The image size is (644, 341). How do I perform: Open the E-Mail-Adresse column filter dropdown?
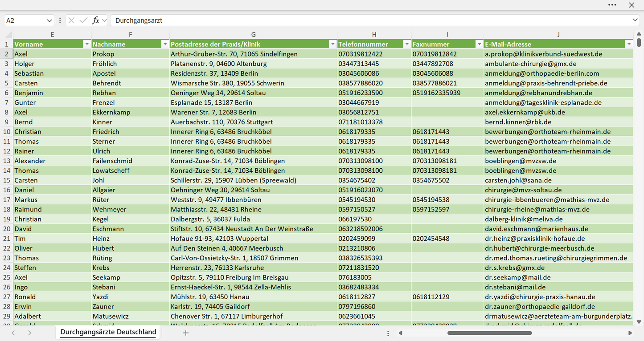point(629,44)
